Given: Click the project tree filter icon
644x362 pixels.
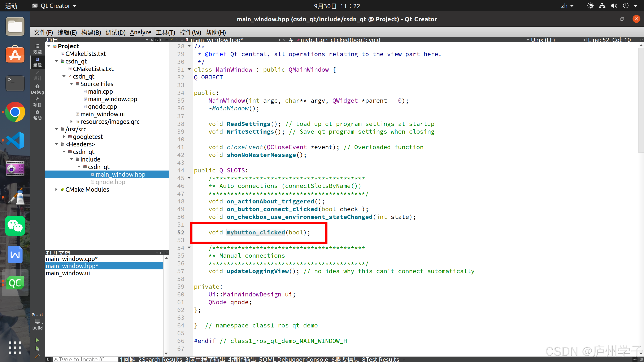Looking at the screenshot, I should click(x=152, y=40).
